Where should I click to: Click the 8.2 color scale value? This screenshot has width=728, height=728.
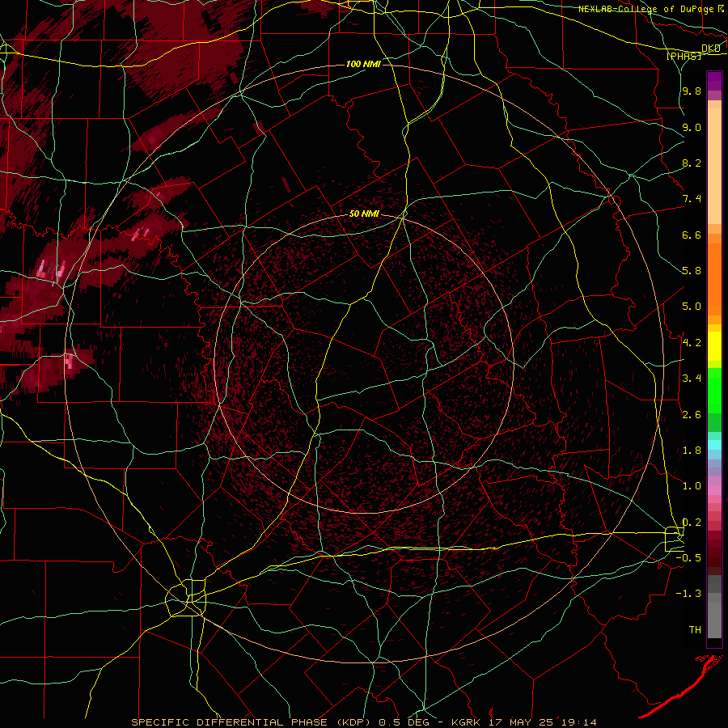click(692, 163)
